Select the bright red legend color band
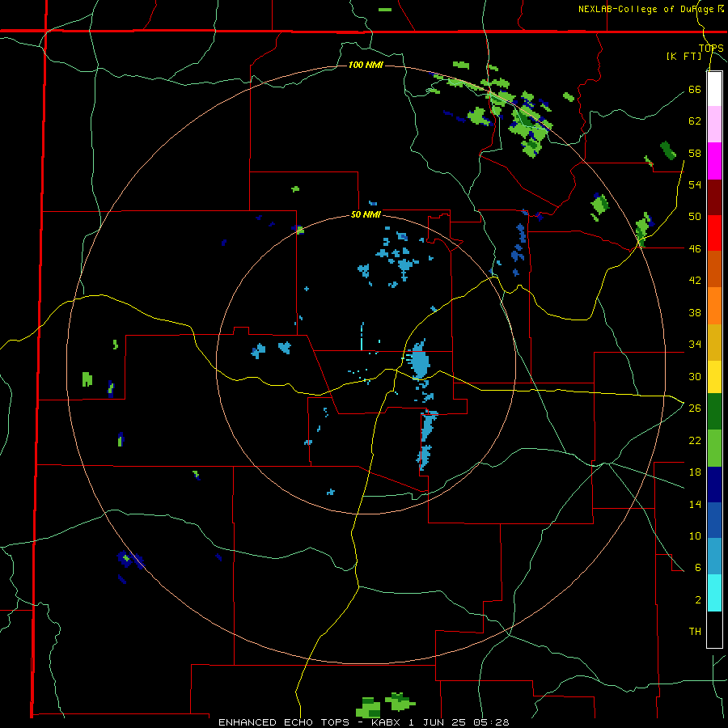 click(x=714, y=233)
